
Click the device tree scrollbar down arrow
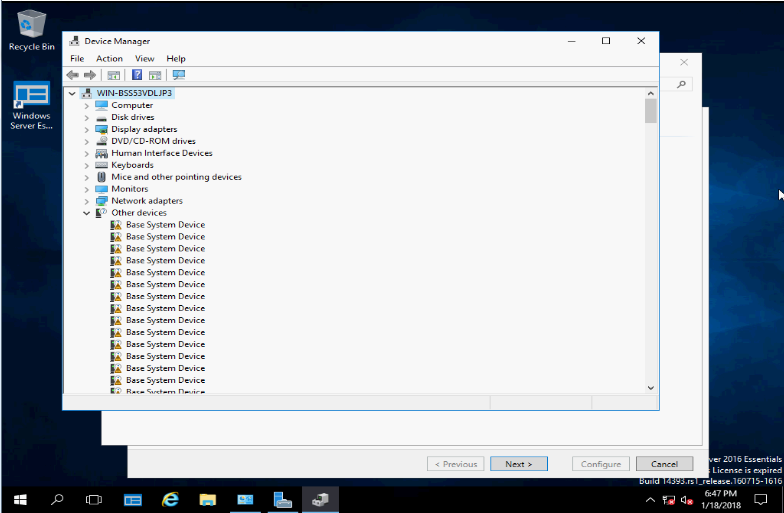click(650, 388)
